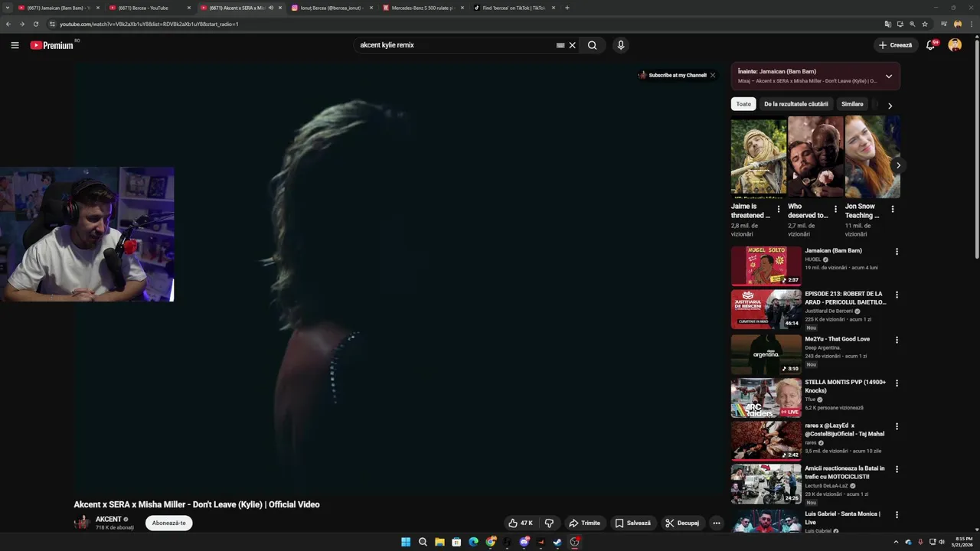Dislike the video with thumbs down
This screenshot has width=980, height=551.
pos(549,523)
